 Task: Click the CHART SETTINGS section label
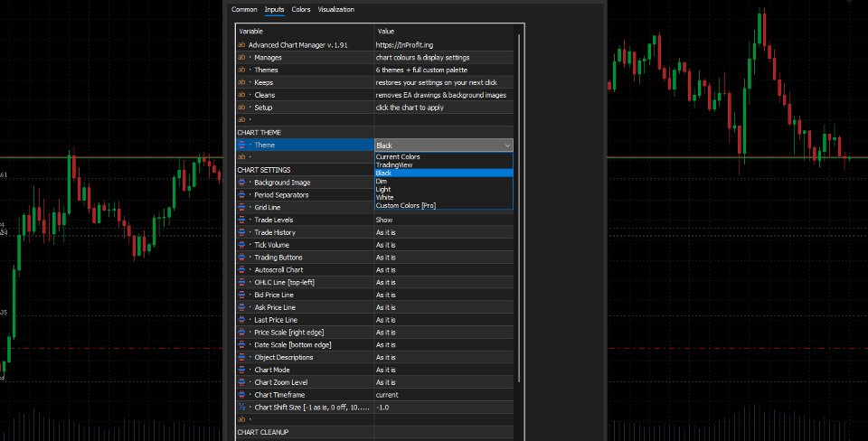pos(264,170)
